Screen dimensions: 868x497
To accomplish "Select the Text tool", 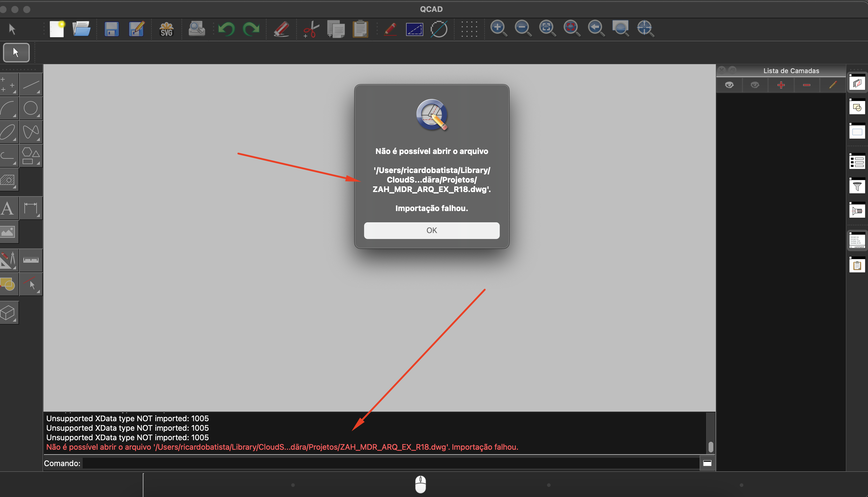I will (x=8, y=208).
